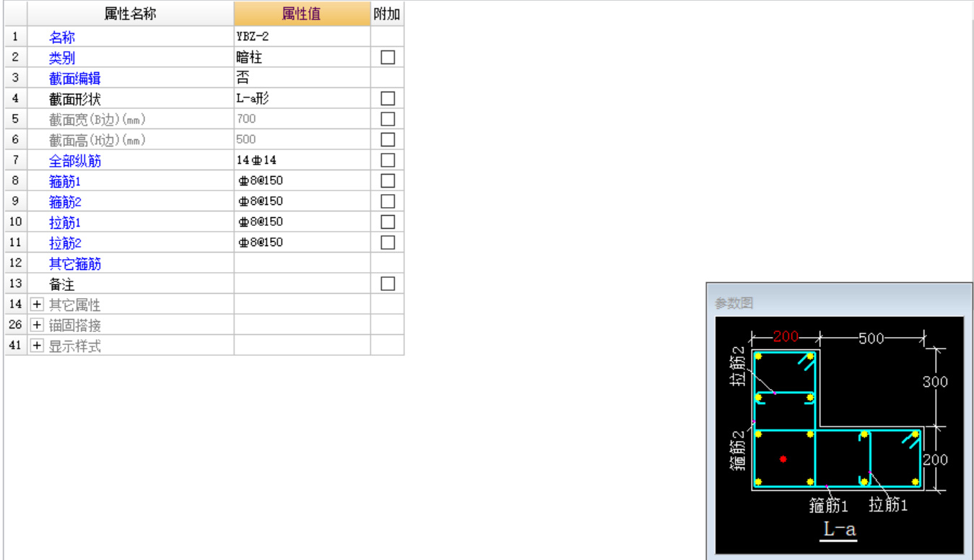
Task: Select the 拉筋1 property label
Action: click(x=65, y=222)
